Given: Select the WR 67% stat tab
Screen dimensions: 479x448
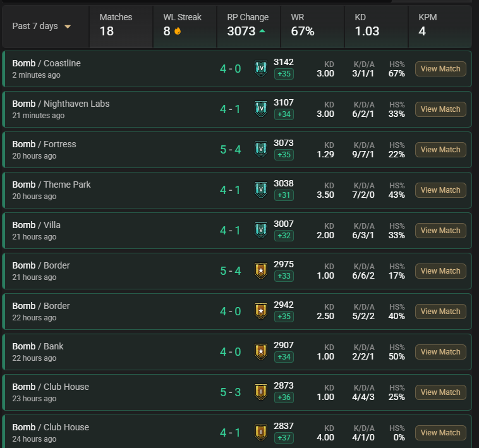Looking at the screenshot, I should coord(313,27).
